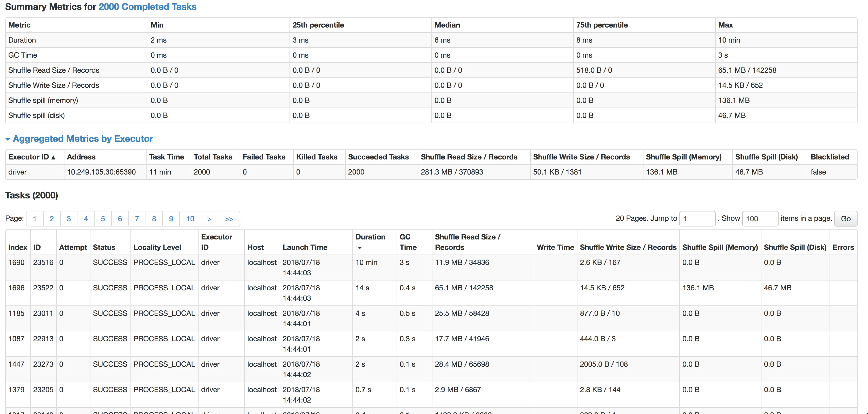
Task: Go to page 5 of tasks
Action: coord(103,219)
